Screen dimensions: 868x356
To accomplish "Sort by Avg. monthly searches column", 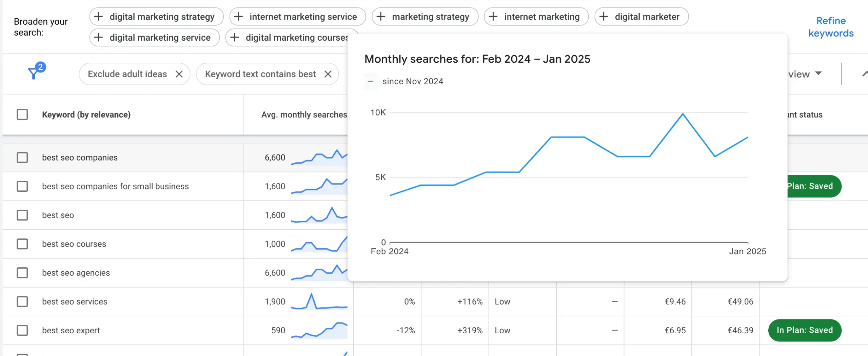I will pyautogui.click(x=304, y=114).
